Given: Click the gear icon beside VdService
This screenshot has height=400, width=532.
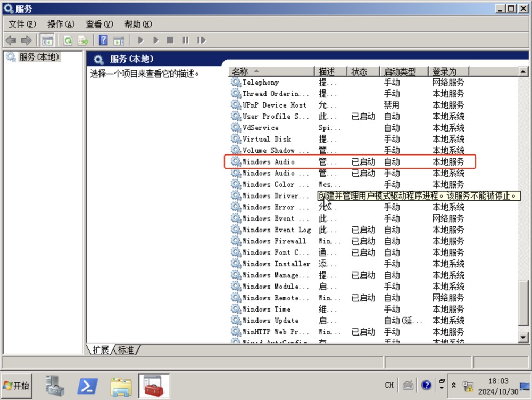Looking at the screenshot, I should [236, 128].
